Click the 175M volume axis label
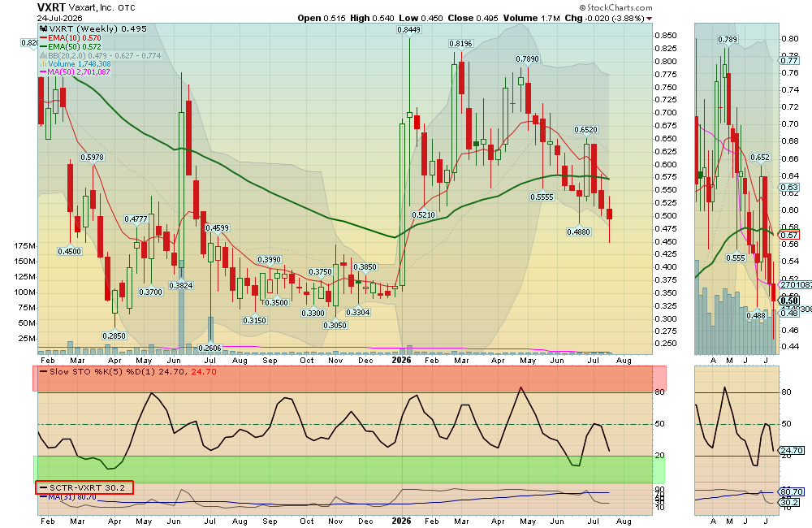Image resolution: width=812 pixels, height=528 pixels. pos(25,245)
